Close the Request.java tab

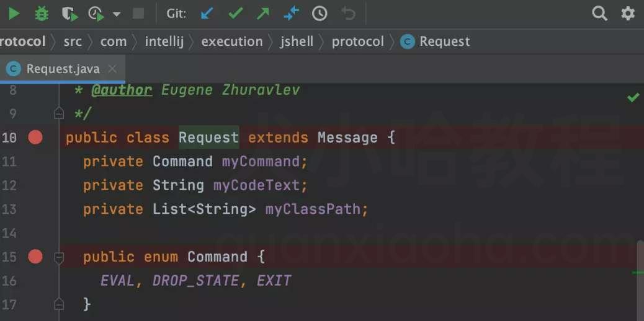pos(112,69)
